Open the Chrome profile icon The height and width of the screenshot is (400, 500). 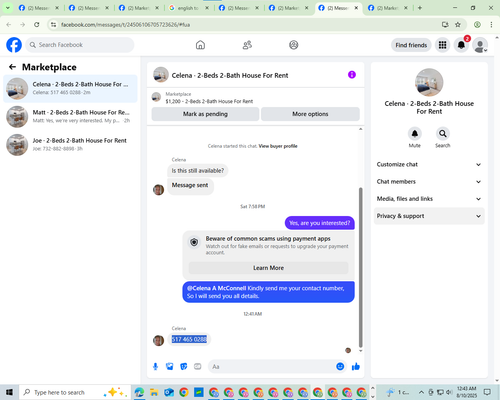click(x=477, y=25)
